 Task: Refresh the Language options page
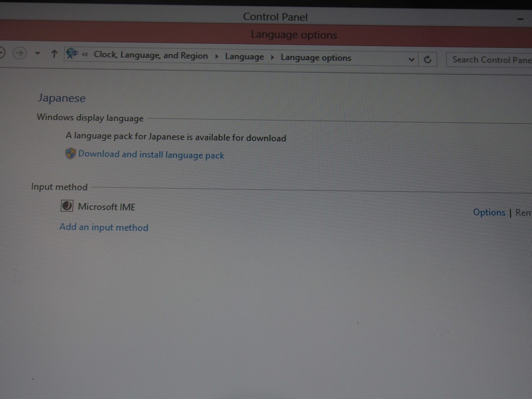(x=427, y=59)
